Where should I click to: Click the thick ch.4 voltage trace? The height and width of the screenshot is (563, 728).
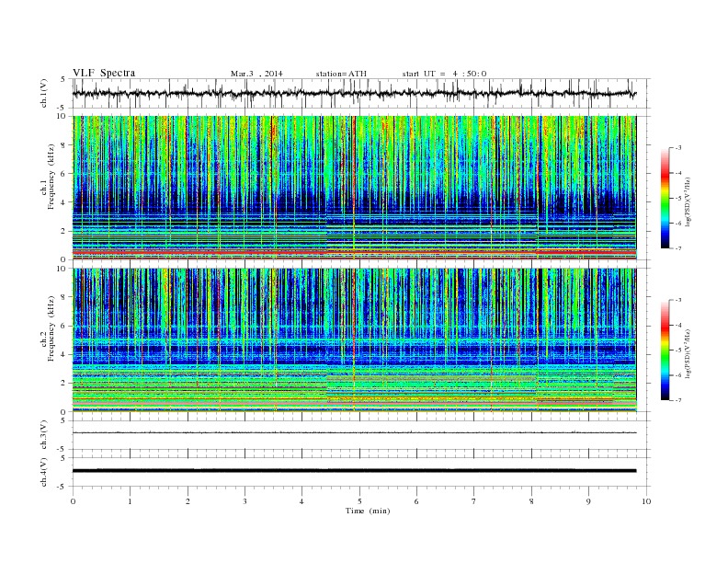click(x=355, y=471)
